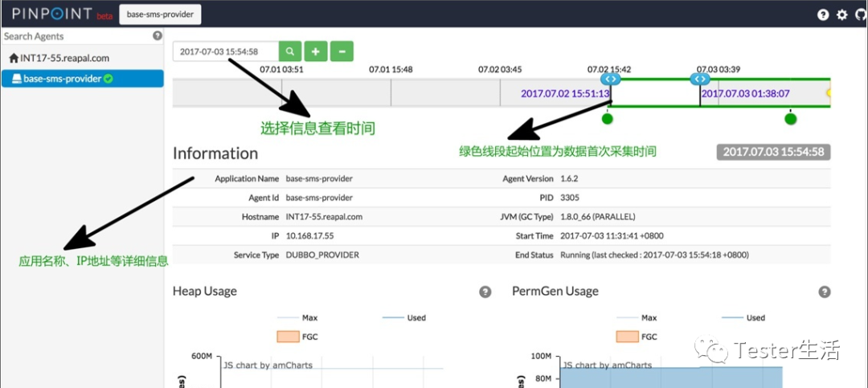
Task: Zoom out timeline with minus button
Action: [342, 51]
